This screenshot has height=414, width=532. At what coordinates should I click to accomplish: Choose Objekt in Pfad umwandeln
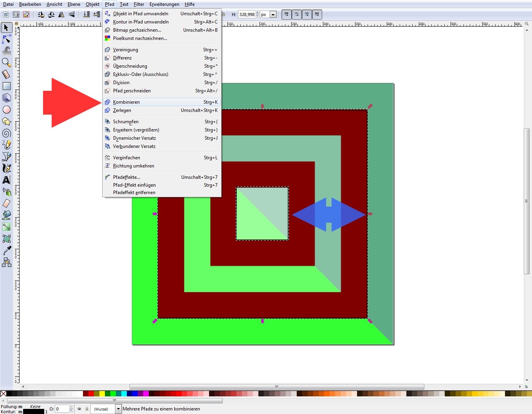(162, 14)
